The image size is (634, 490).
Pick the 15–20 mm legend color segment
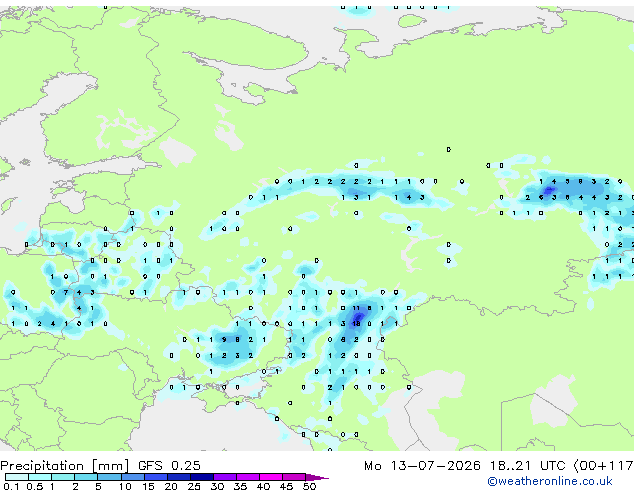pyautogui.click(x=155, y=477)
